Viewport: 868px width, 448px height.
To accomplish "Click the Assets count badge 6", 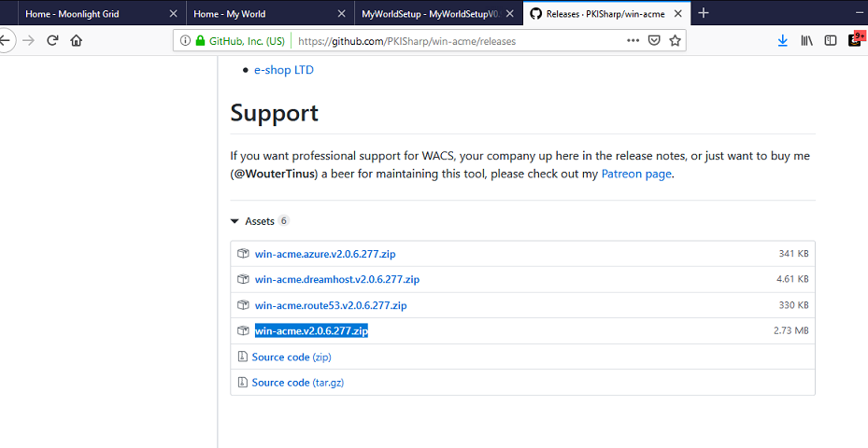I will coord(283,220).
